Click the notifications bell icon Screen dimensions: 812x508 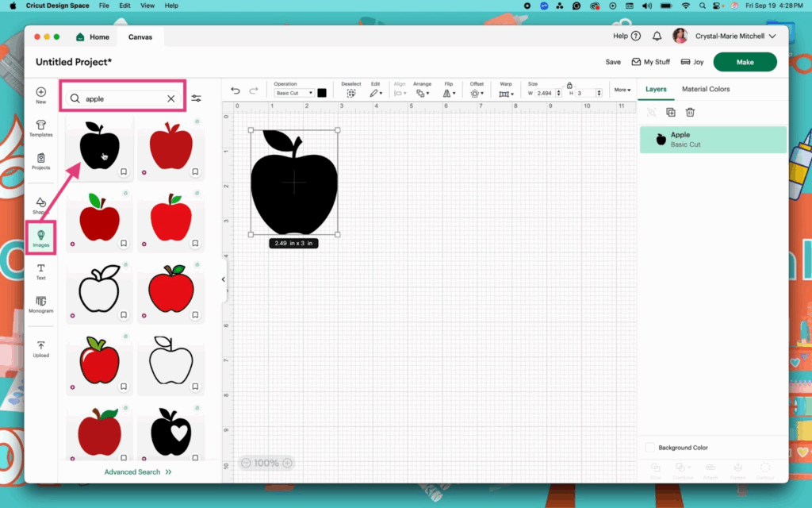point(657,37)
